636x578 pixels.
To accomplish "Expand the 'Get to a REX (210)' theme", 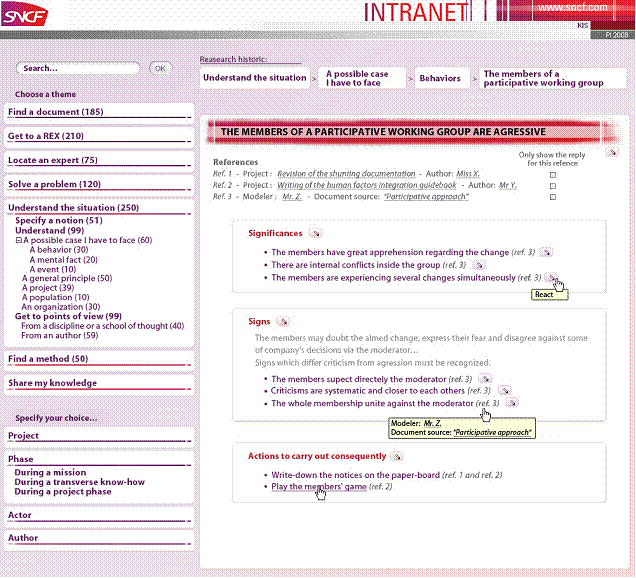I will (x=99, y=136).
